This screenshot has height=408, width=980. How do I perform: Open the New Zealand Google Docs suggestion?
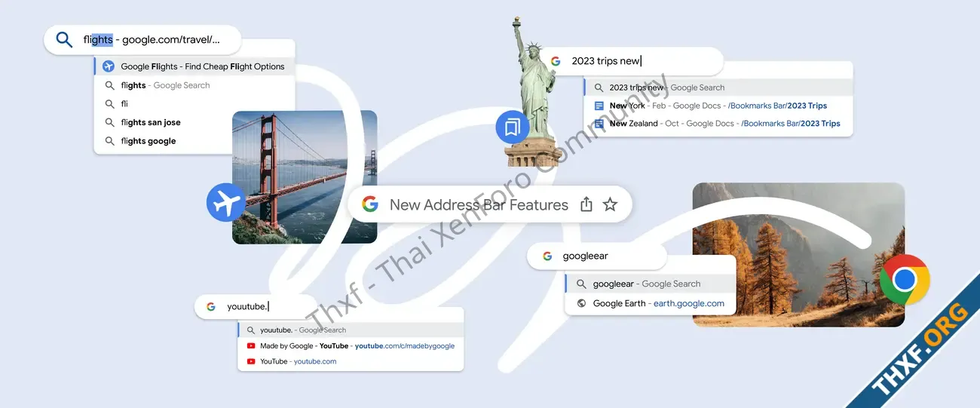tap(718, 124)
